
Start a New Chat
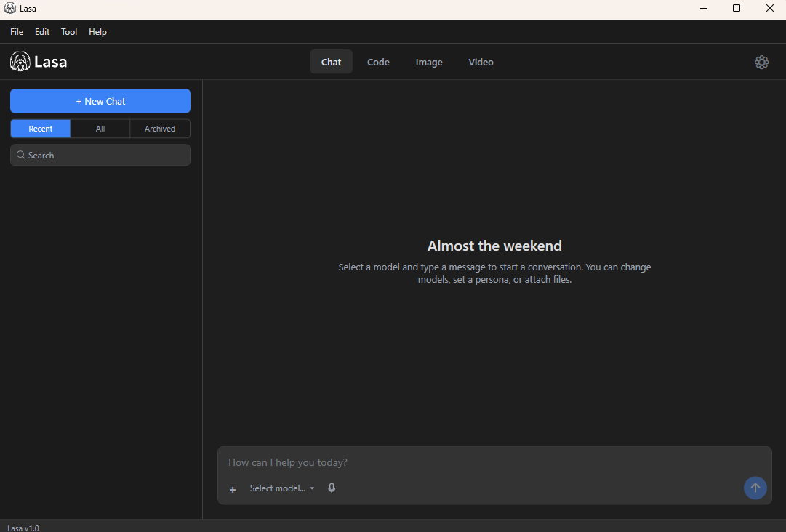pyautogui.click(x=100, y=100)
